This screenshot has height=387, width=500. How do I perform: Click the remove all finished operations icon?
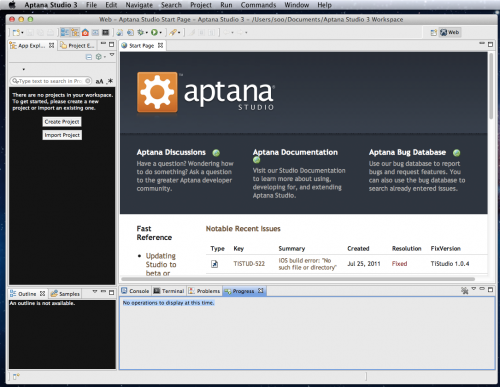point(464,290)
